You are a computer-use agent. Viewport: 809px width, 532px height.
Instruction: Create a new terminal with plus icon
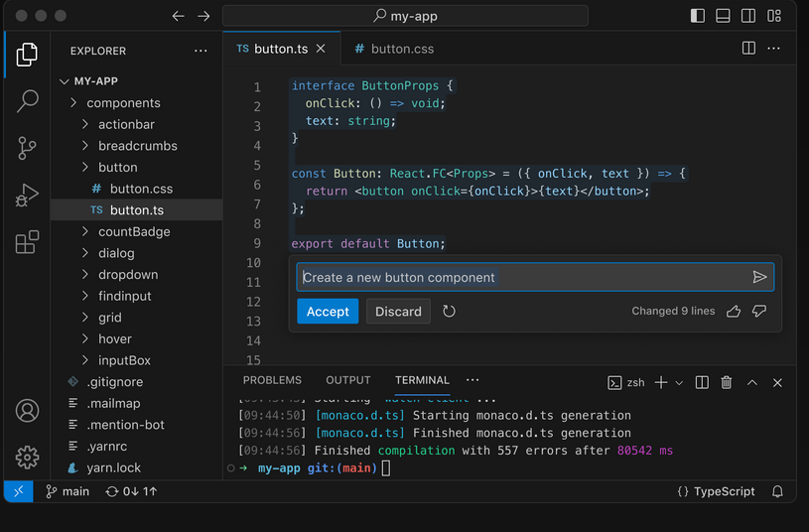[x=661, y=382]
